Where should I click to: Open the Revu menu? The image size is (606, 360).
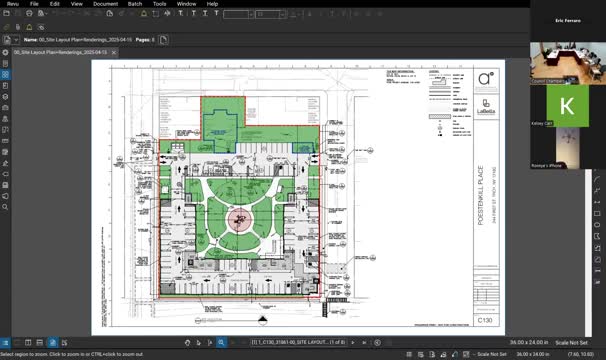13,4
